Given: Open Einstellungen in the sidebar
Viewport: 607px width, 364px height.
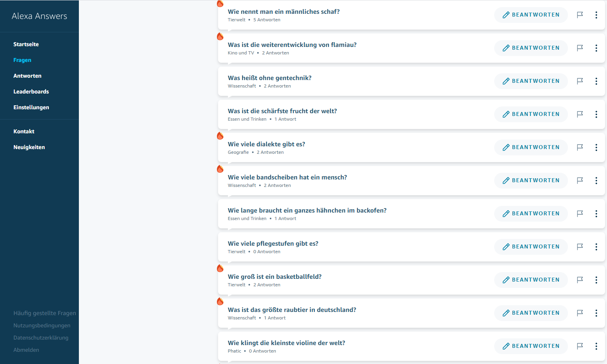Looking at the screenshot, I should 31,107.
